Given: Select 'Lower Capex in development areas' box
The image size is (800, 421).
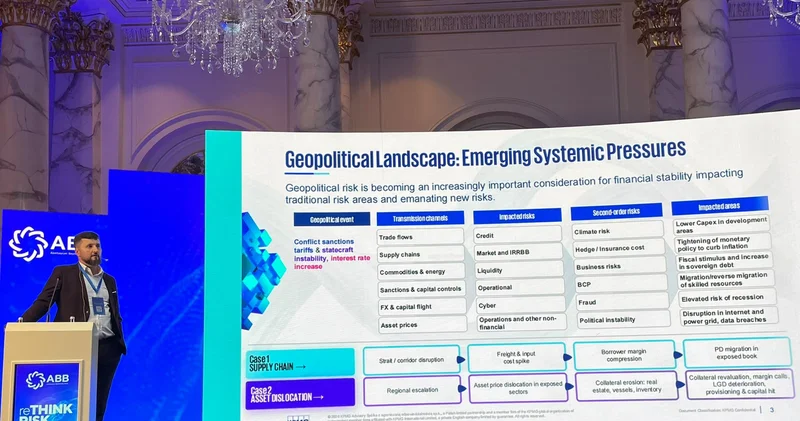Looking at the screenshot, I should click(721, 226).
